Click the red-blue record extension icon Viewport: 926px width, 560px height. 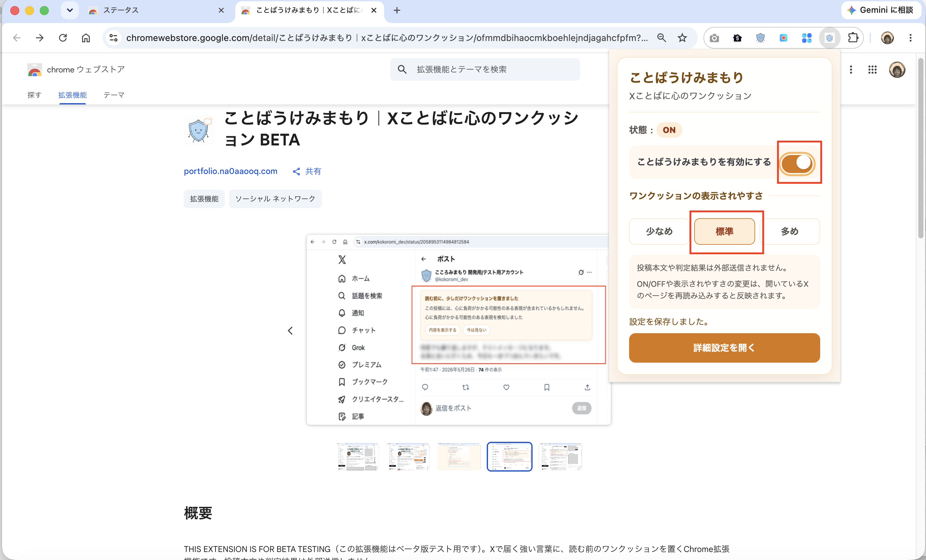coord(783,38)
